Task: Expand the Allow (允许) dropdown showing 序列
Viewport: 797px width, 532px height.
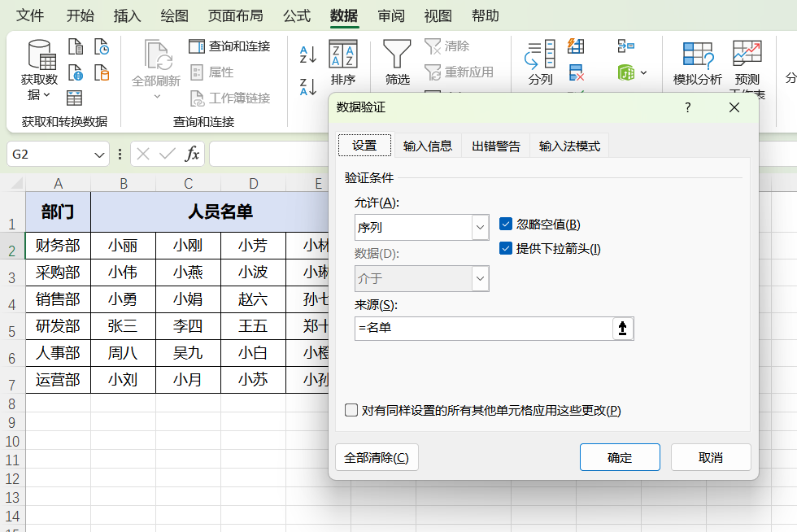Action: pos(480,228)
